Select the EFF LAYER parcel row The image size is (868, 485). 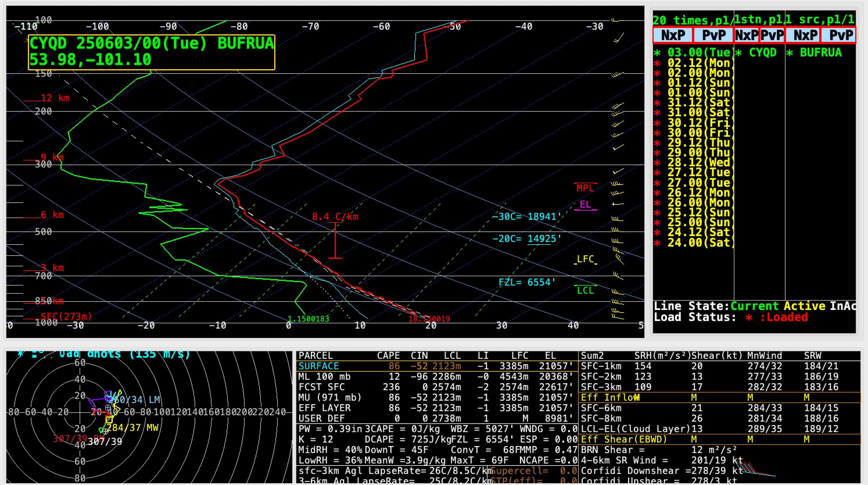(437, 408)
